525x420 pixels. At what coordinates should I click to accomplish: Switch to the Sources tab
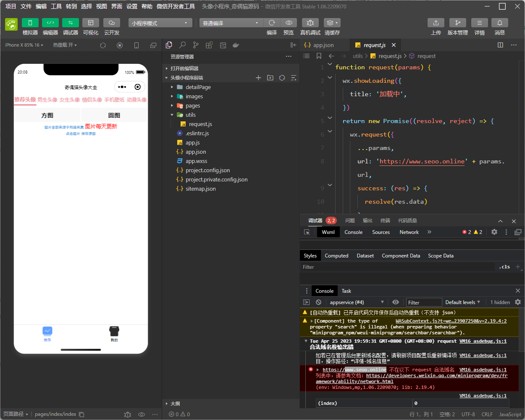(381, 232)
